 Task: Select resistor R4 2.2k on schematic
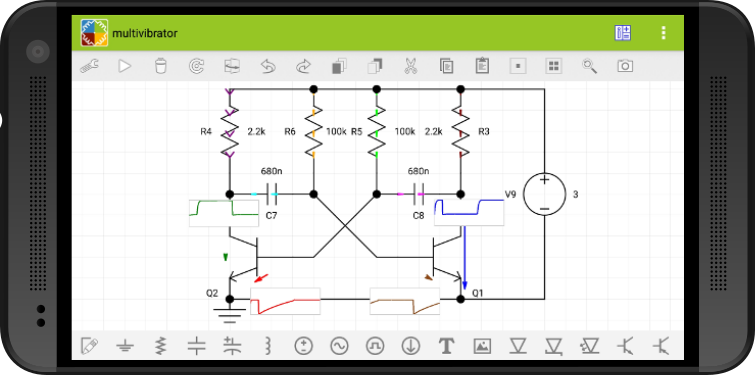pyautogui.click(x=230, y=131)
